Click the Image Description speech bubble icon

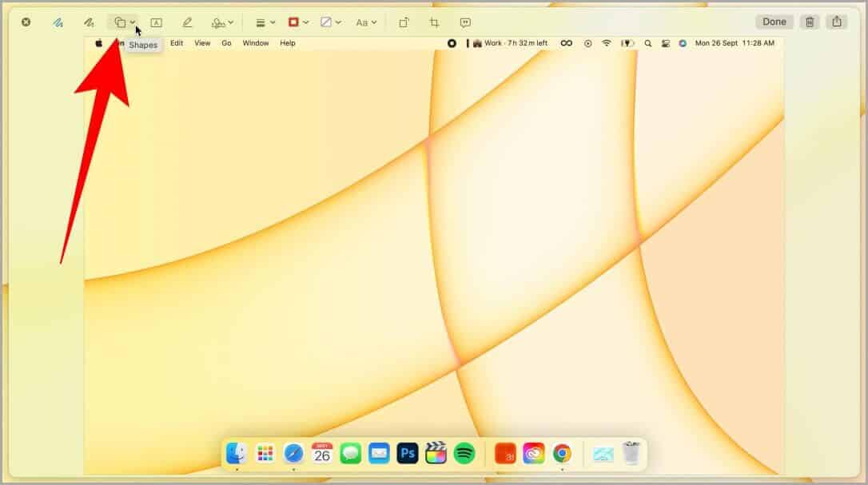(x=465, y=22)
